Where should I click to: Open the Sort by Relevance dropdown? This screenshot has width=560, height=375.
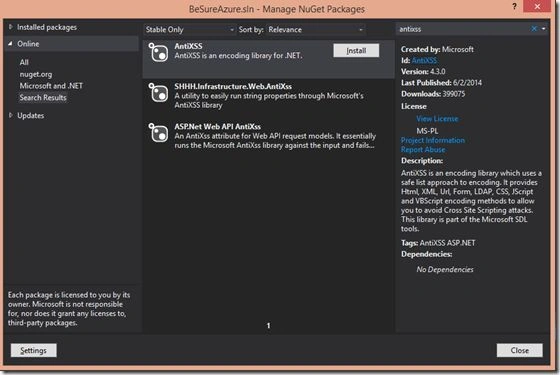pos(316,30)
